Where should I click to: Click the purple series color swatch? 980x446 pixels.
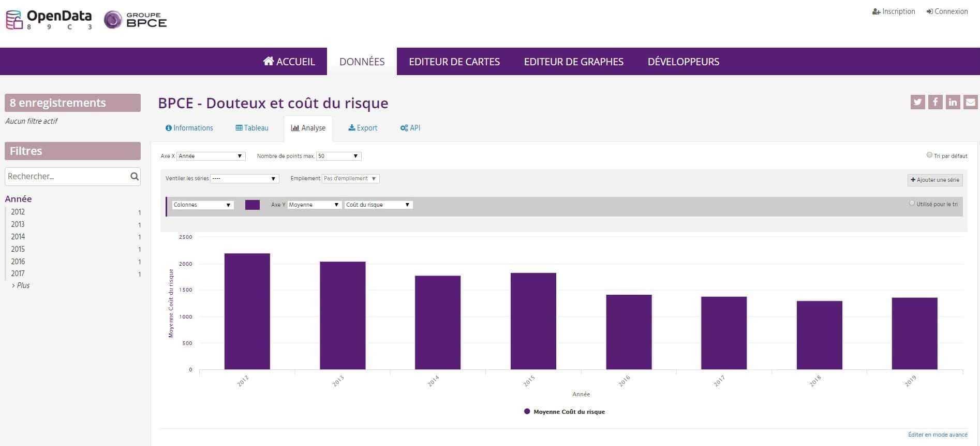point(253,205)
